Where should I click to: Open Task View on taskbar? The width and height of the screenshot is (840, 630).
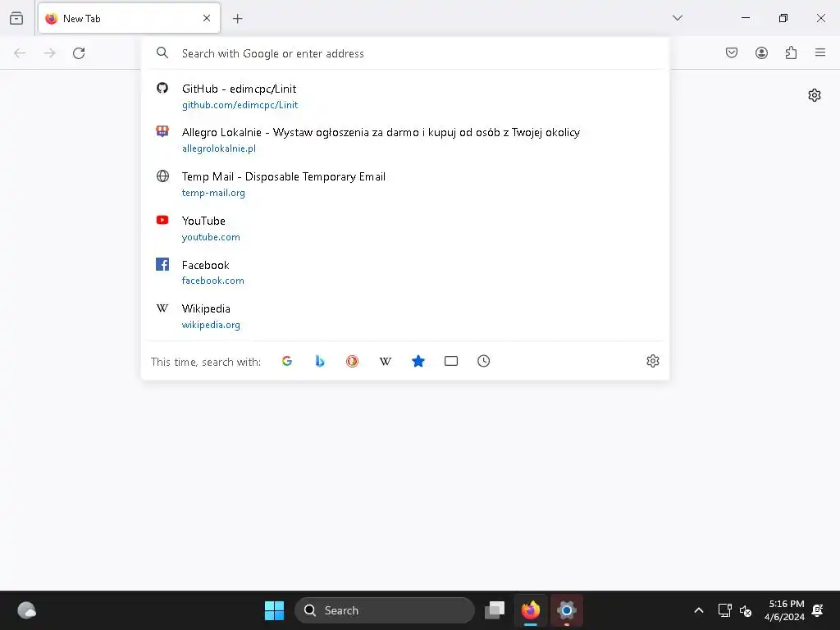point(495,610)
